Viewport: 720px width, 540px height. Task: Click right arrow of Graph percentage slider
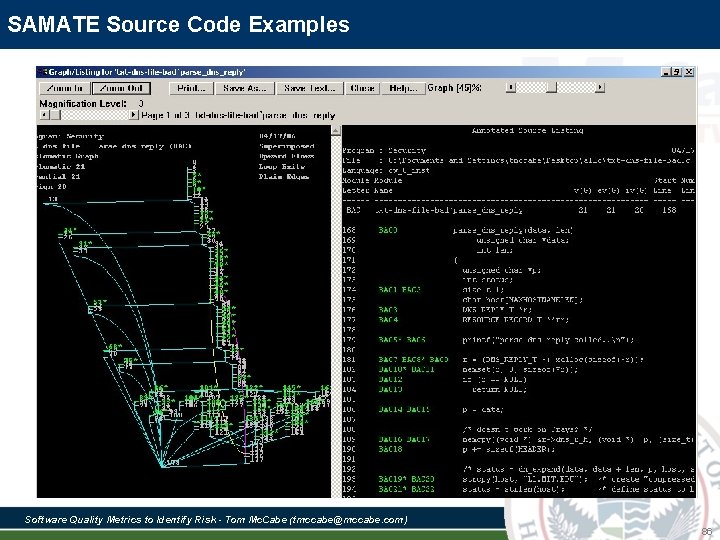click(x=600, y=87)
